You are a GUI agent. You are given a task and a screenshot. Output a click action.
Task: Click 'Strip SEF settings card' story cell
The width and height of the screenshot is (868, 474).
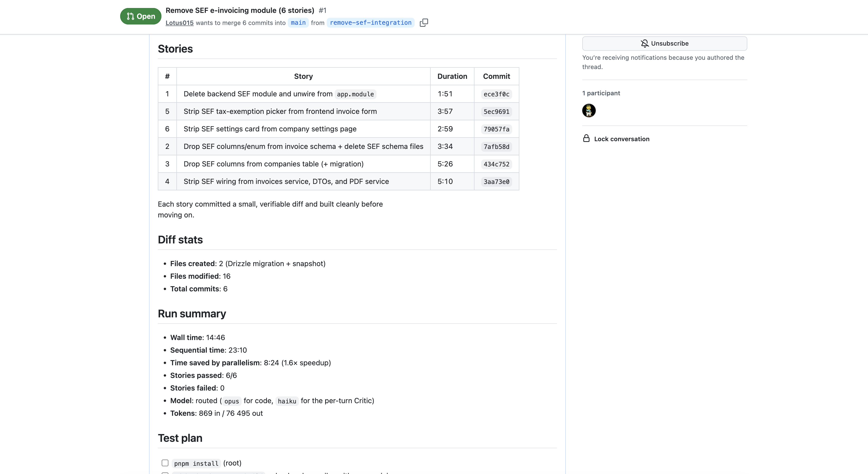(x=303, y=129)
